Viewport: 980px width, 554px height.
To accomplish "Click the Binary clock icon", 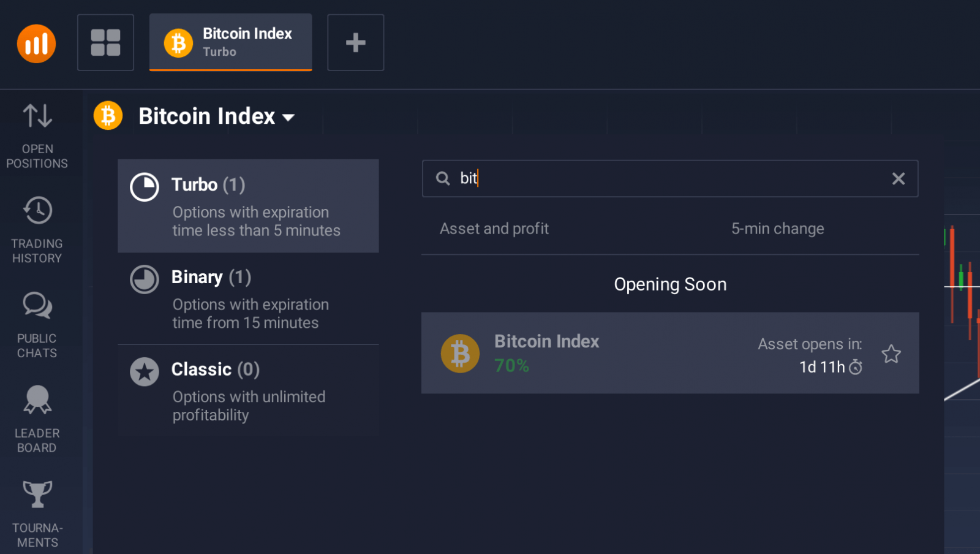I will [145, 279].
